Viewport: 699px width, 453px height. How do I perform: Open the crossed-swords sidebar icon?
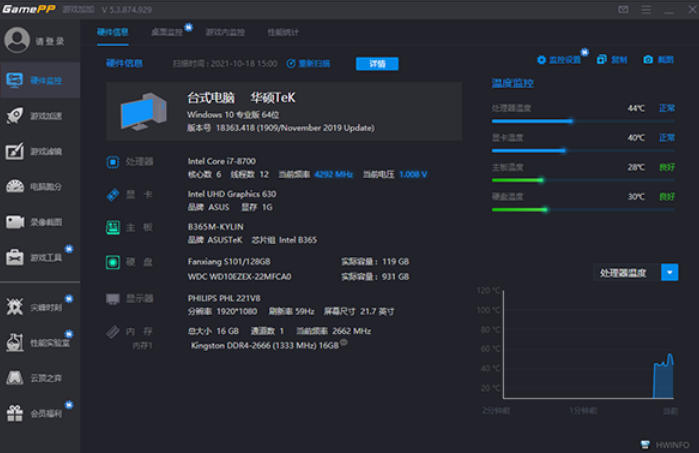(x=15, y=307)
